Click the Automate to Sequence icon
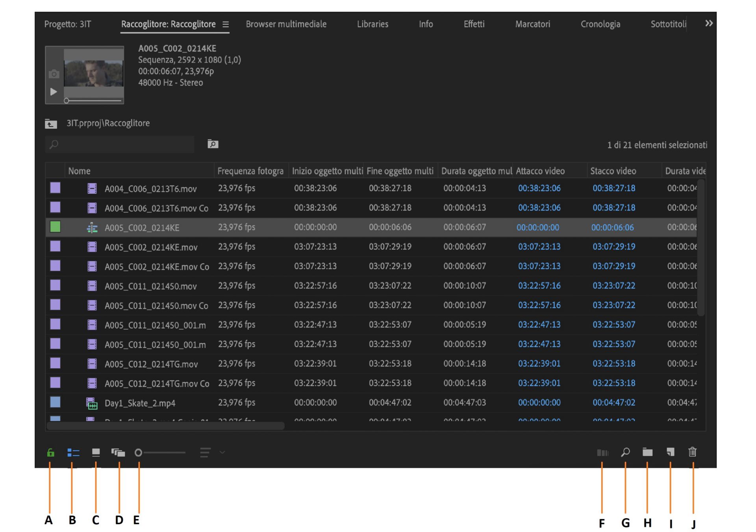 click(602, 452)
